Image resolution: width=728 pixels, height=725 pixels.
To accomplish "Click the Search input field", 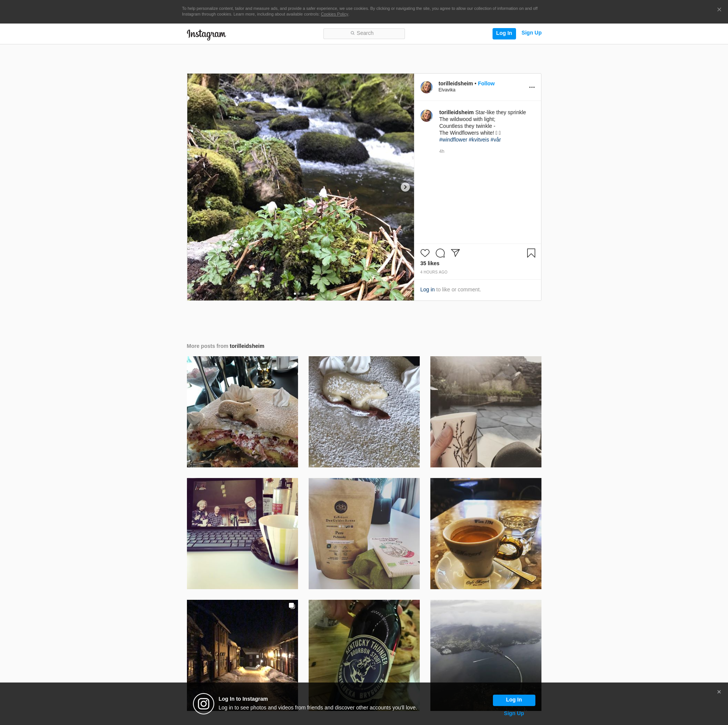I will (x=364, y=33).
